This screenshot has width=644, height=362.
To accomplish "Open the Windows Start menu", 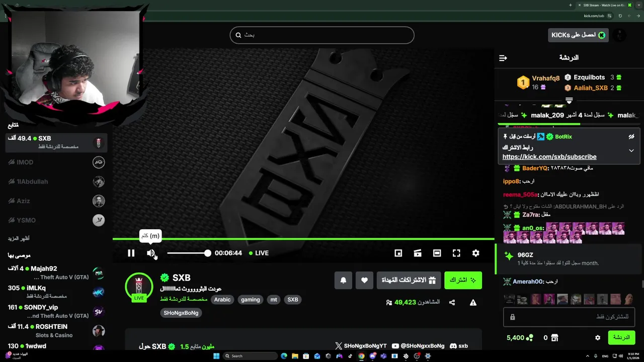I will pyautogui.click(x=216, y=356).
